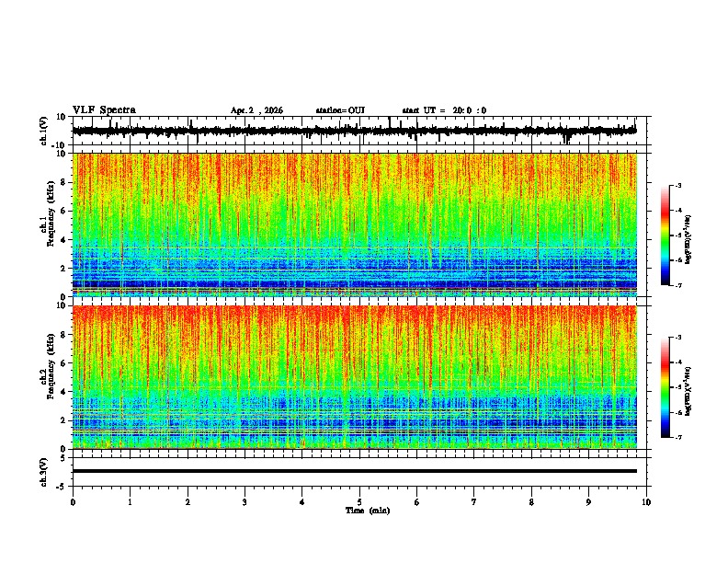The image size is (728, 563).
Task: Click the "8" kHz tick on ch.1 frequency axis
Action: (x=63, y=182)
